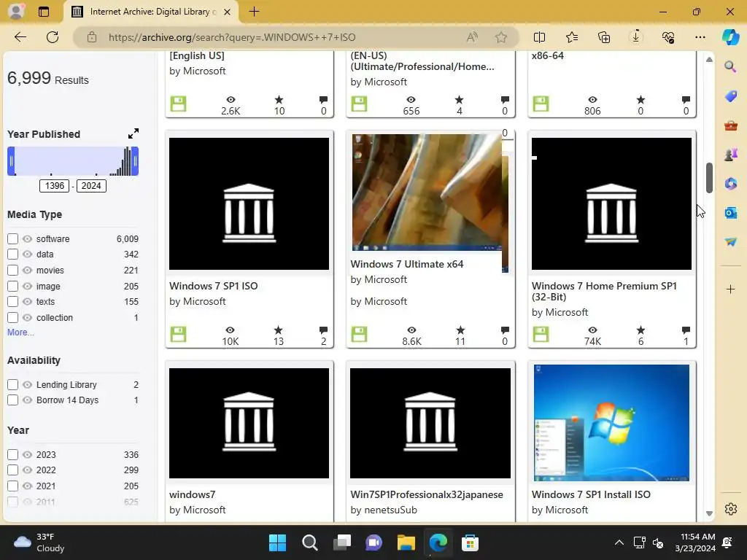This screenshot has width=747, height=560.
Task: Expand the Year Published histogram
Action: (133, 133)
